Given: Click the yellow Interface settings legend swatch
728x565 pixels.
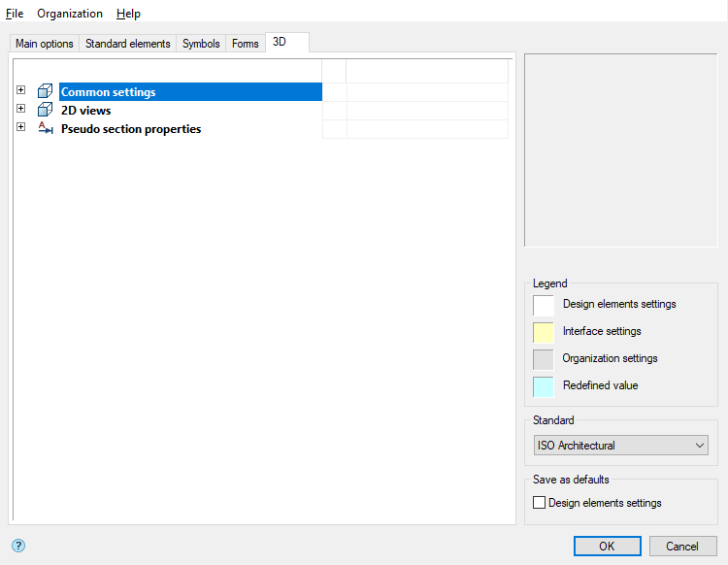Looking at the screenshot, I should pyautogui.click(x=544, y=332).
